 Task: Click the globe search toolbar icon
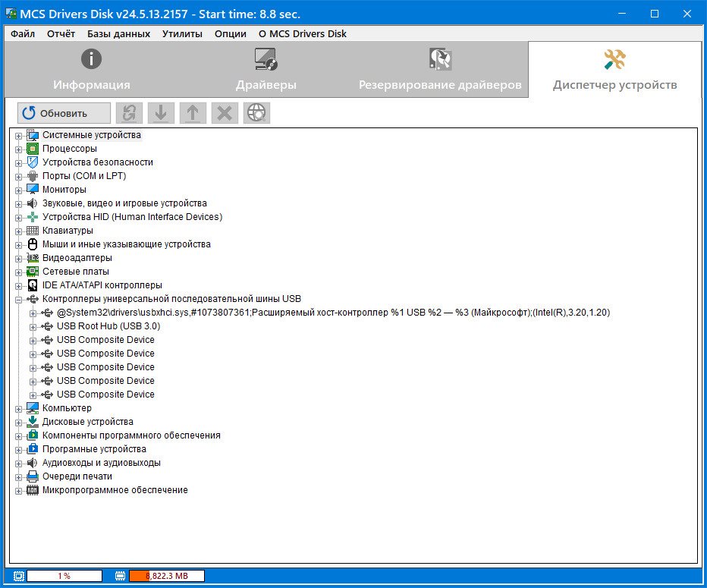click(256, 113)
